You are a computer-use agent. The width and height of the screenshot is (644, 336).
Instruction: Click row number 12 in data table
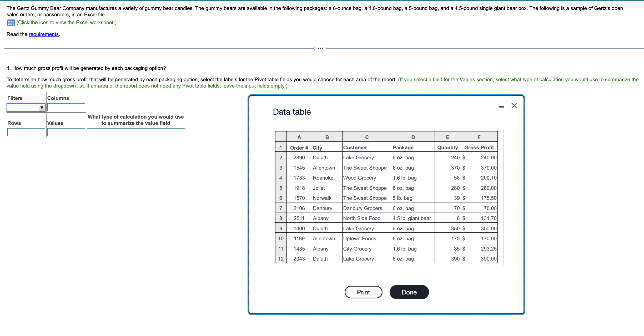(x=280, y=259)
